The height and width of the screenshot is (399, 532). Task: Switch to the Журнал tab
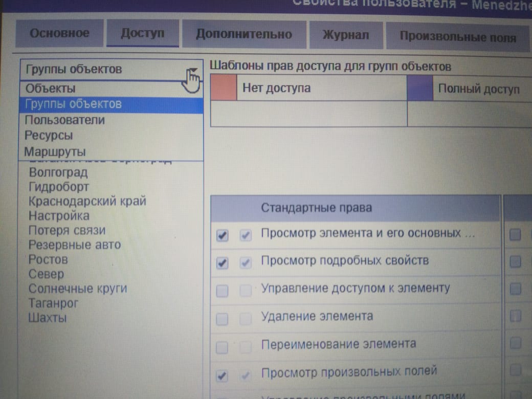pos(345,36)
